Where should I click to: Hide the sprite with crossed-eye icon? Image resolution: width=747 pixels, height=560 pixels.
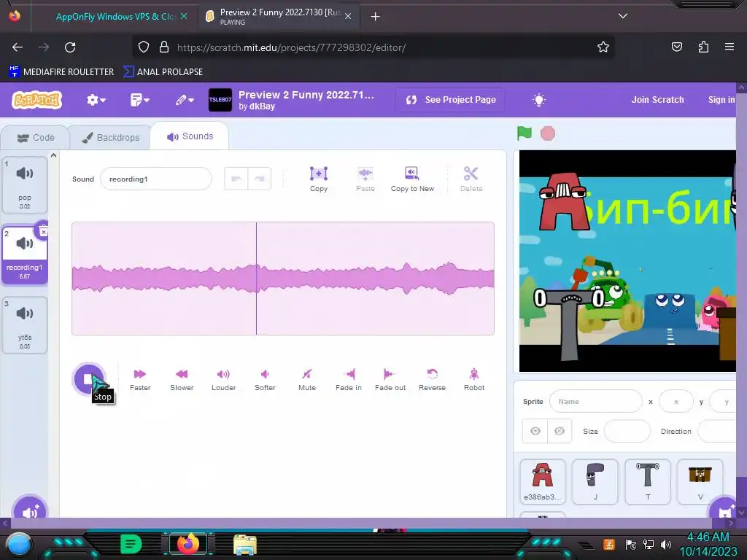[560, 431]
